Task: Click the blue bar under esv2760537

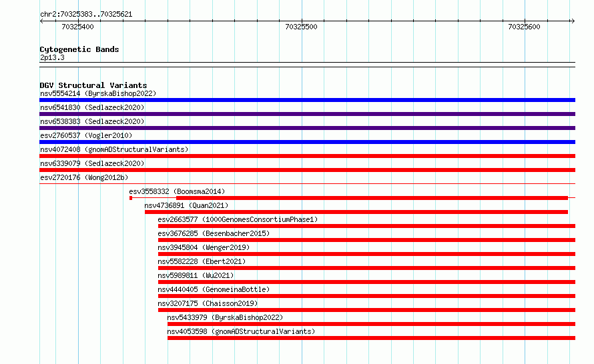Action: click(307, 142)
